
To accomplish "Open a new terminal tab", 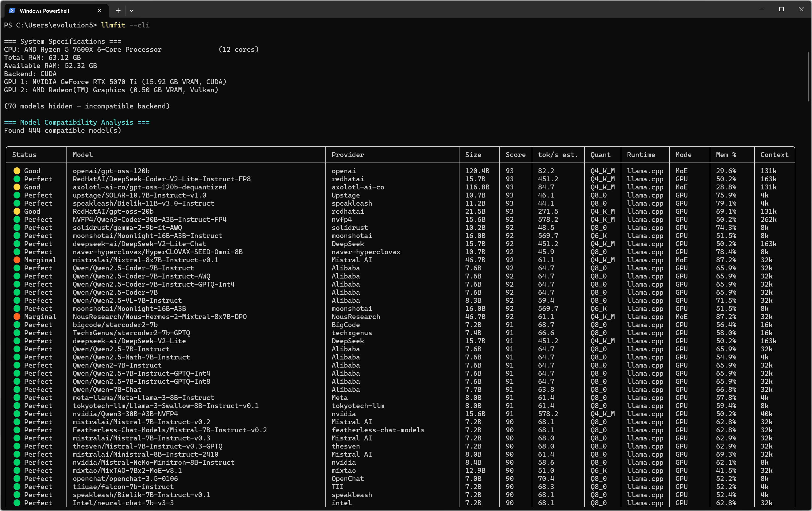I will click(118, 11).
